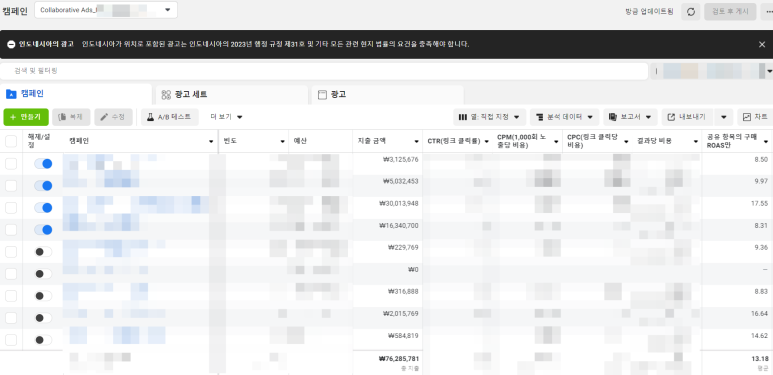The height and width of the screenshot is (375, 773).
Task: Click the campaign folder icon in tab
Action: tap(10, 94)
